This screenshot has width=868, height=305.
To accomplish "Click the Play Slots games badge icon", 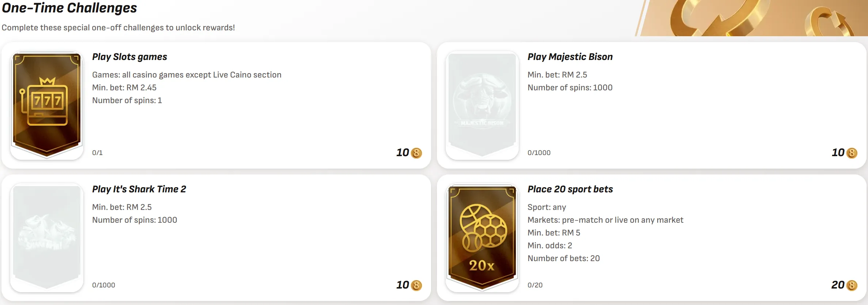I will (x=47, y=105).
